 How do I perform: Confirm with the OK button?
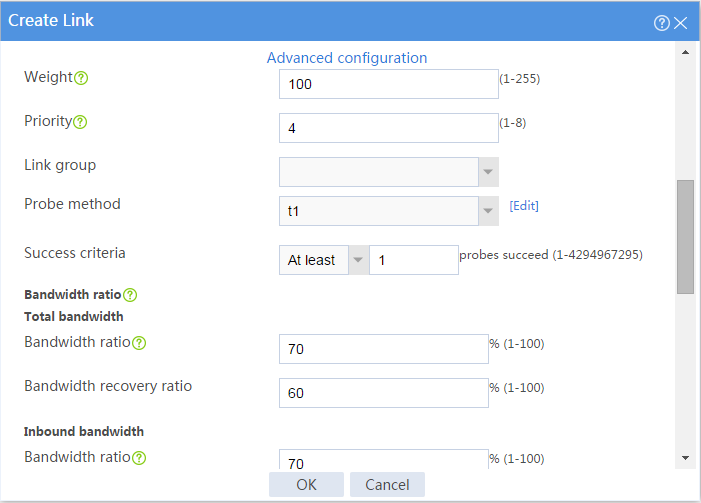(306, 485)
